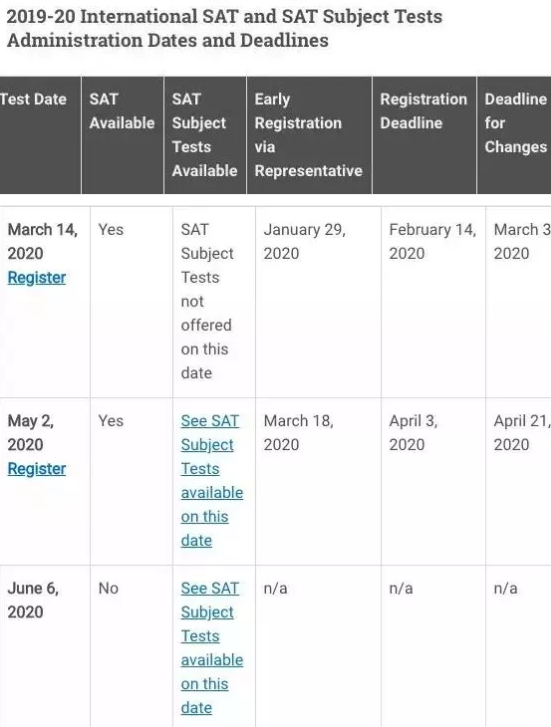Select the January 29, 2020 early registration cell
Viewport: 551px width, 727px height.
click(304, 242)
